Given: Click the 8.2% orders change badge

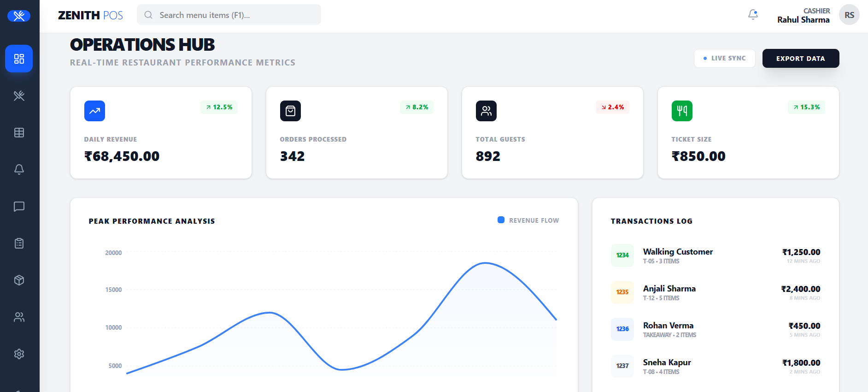Looking at the screenshot, I should pyautogui.click(x=417, y=107).
